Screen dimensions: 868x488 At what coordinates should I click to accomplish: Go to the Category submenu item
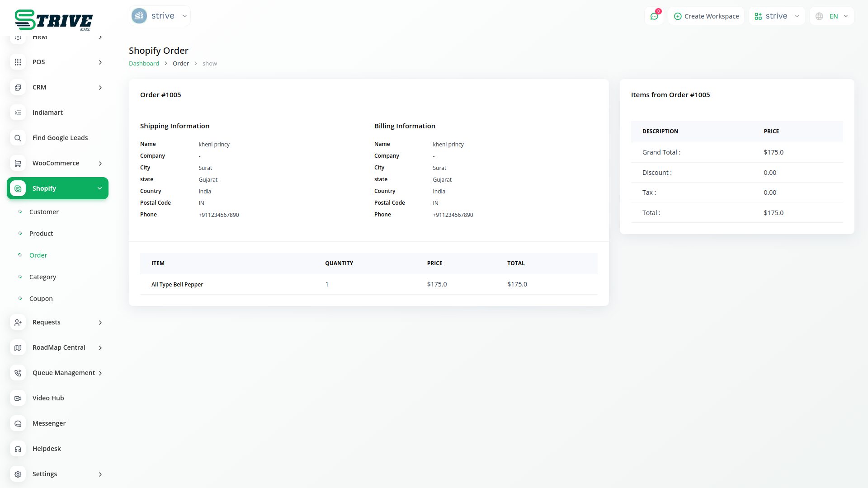(42, 277)
